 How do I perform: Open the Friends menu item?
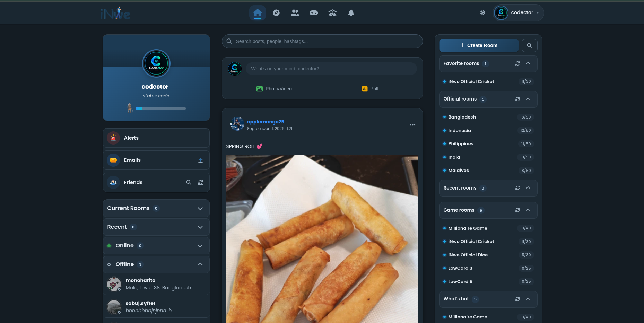point(156,182)
